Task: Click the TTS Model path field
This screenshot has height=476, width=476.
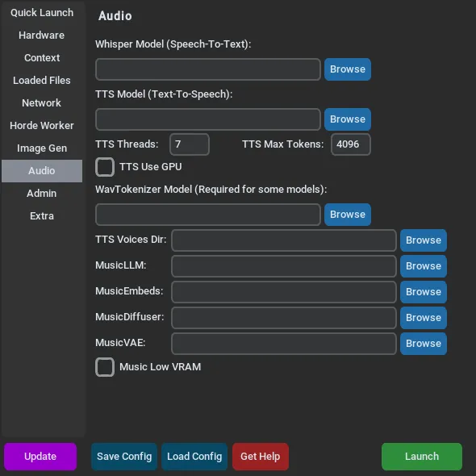Action: click(208, 119)
